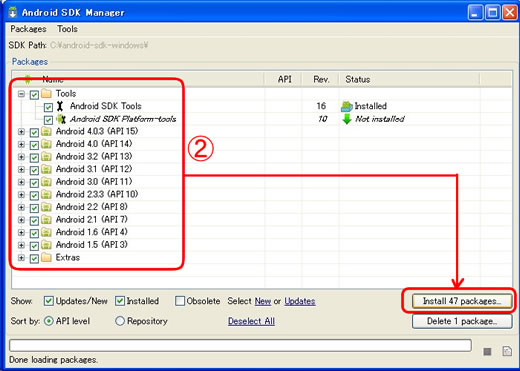This screenshot has width=520, height=371.
Task: Uncheck the Android SDK Tools checkbox
Action: click(48, 107)
